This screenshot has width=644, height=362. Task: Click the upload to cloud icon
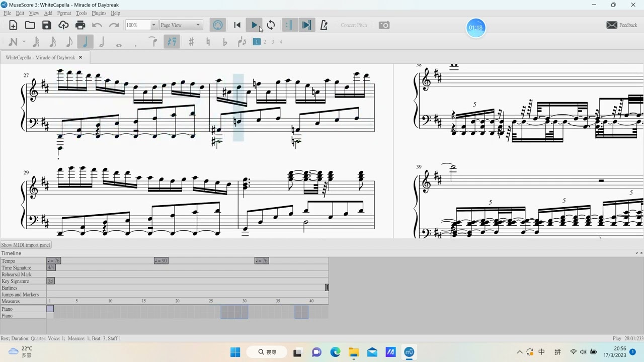pyautogui.click(x=63, y=25)
